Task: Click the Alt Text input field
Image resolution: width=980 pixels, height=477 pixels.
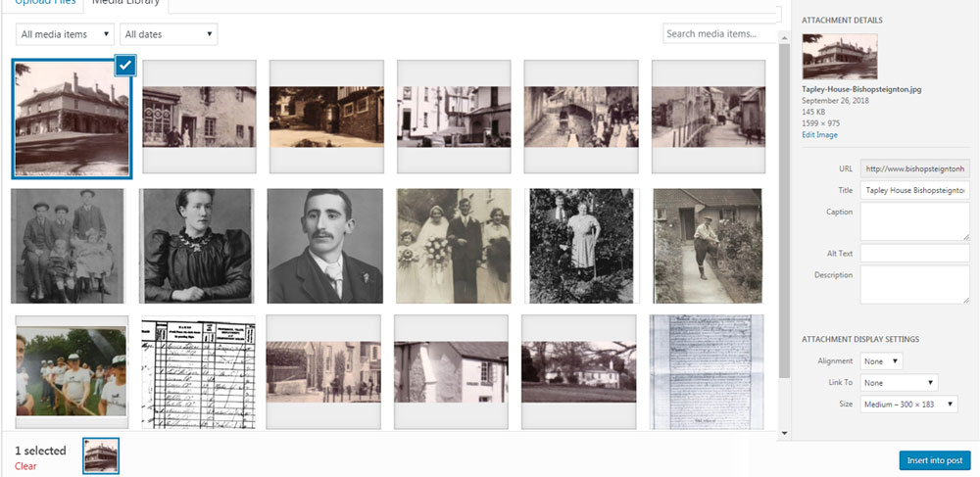Action: coord(915,254)
